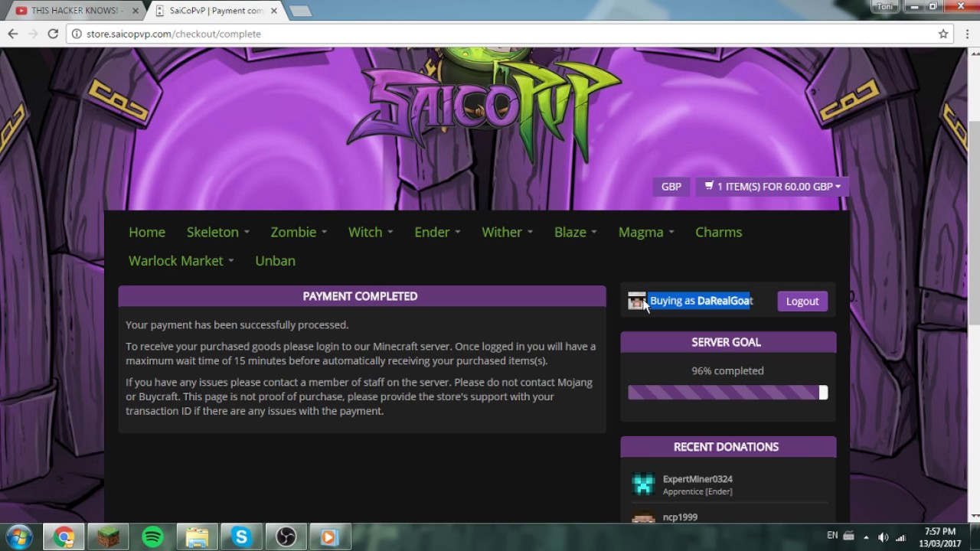The height and width of the screenshot is (551, 980).
Task: Go to the Home page
Action: coord(147,232)
